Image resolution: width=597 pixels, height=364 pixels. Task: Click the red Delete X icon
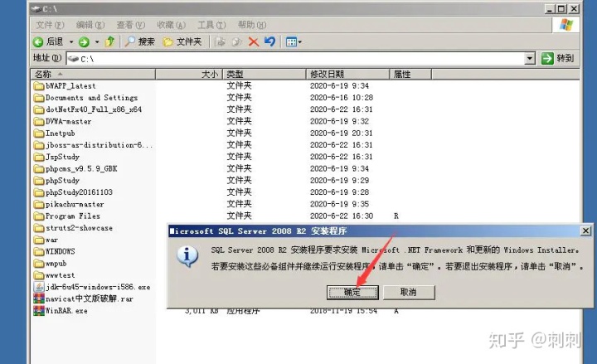(253, 42)
